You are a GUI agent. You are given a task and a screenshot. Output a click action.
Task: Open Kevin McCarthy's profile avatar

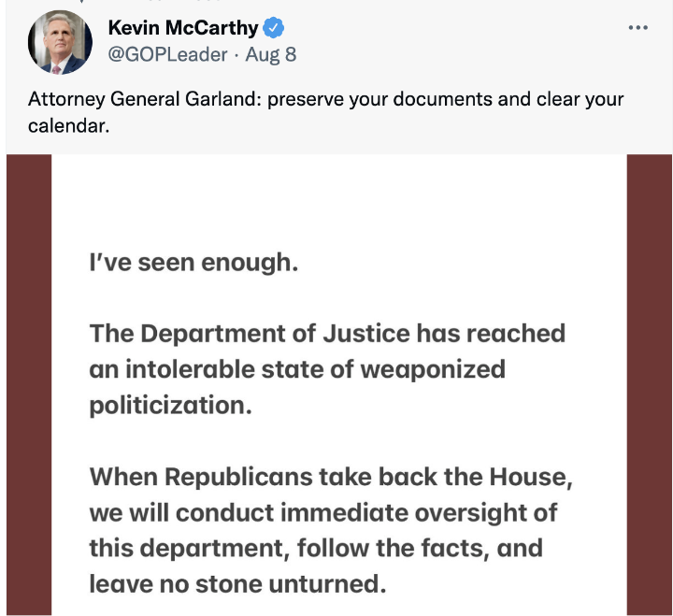[x=60, y=42]
